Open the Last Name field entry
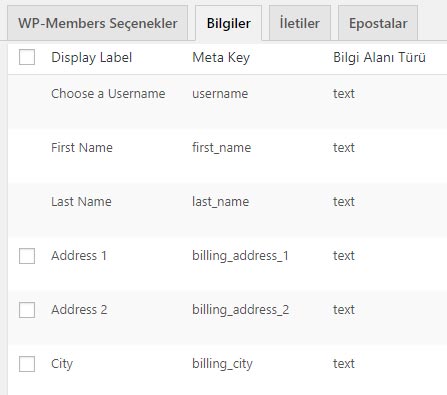 tap(81, 201)
